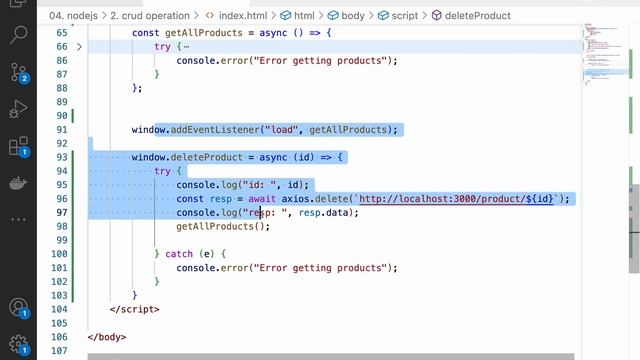Click line number 93 in gutter
The image size is (640, 360).
pos(62,157)
